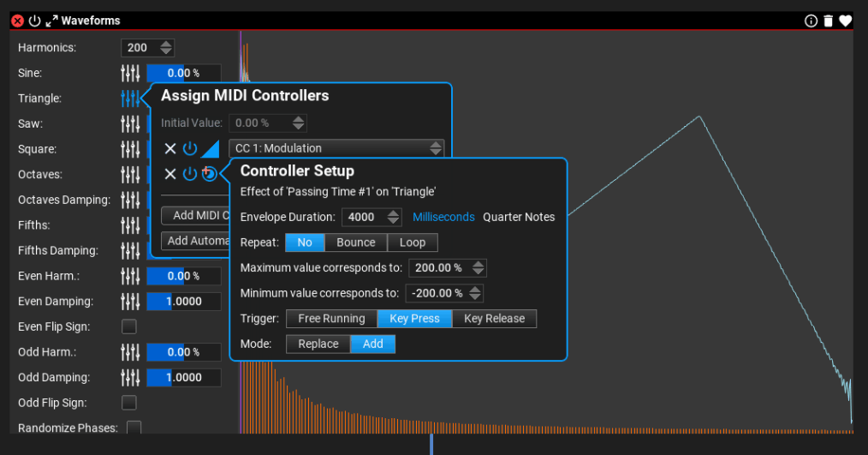Switch the mode to Replace
Image resolution: width=868 pixels, height=455 pixels.
pos(318,344)
